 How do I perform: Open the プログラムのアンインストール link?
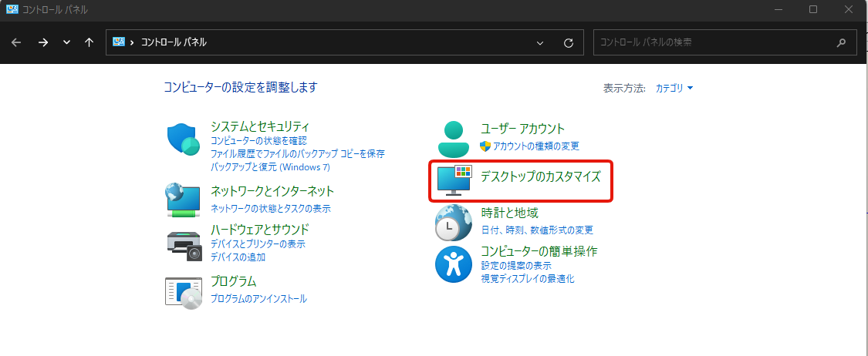pos(258,299)
